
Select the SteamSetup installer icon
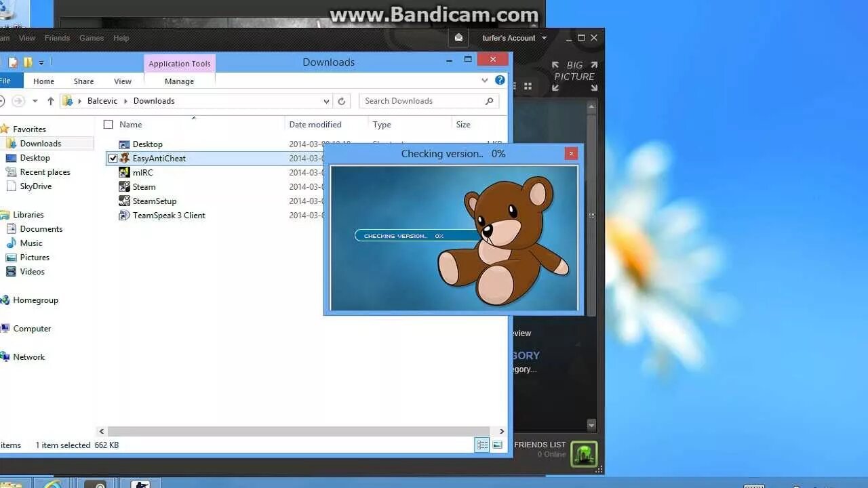124,201
